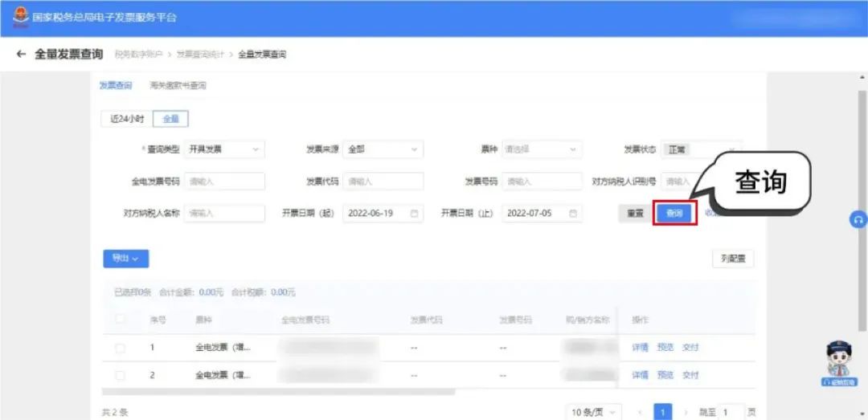Go to previous page arrow in pagination

tap(640, 412)
